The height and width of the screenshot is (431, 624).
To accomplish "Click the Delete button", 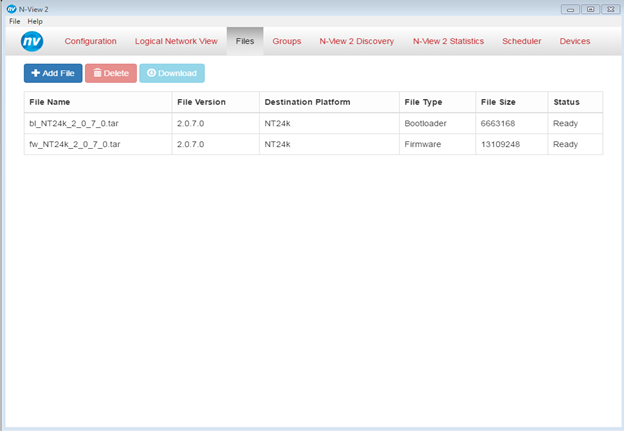I will click(x=111, y=73).
